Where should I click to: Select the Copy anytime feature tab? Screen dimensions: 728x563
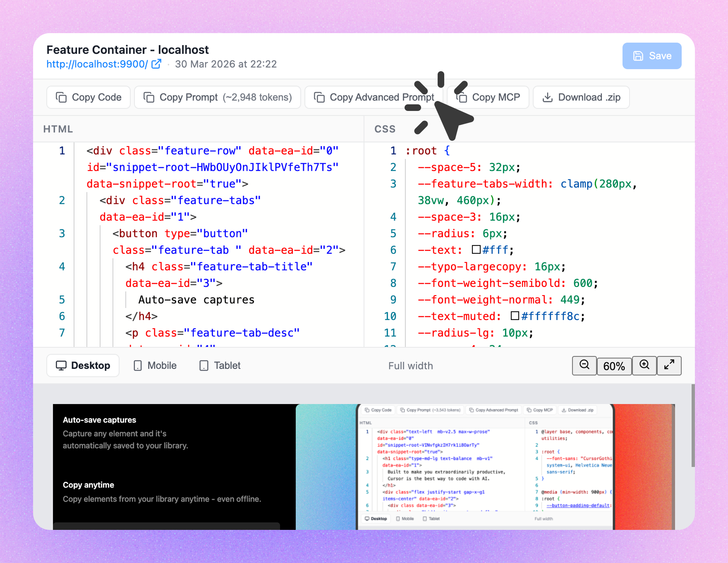162,492
